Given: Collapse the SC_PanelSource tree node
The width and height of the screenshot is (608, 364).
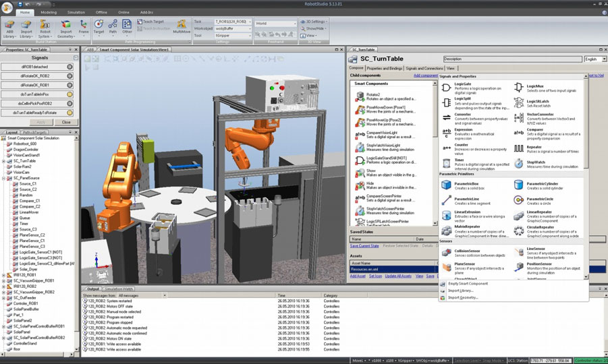Looking at the screenshot, I should point(3,179).
